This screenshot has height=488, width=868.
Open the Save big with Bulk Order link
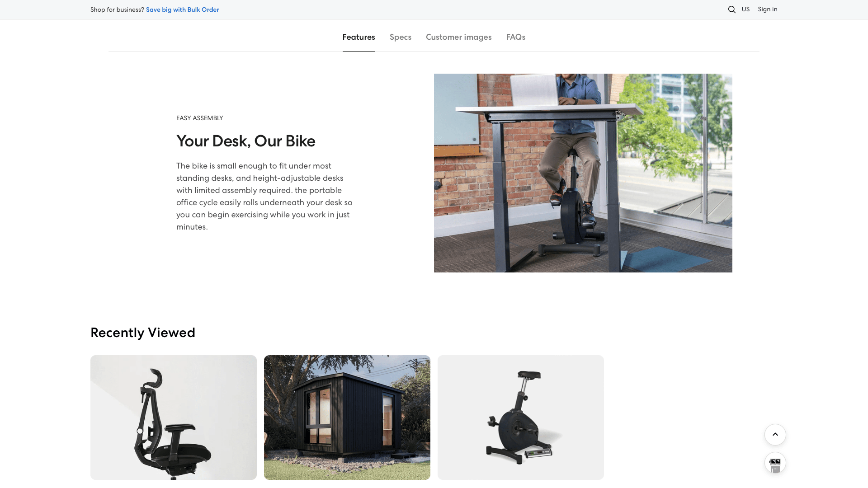182,9
